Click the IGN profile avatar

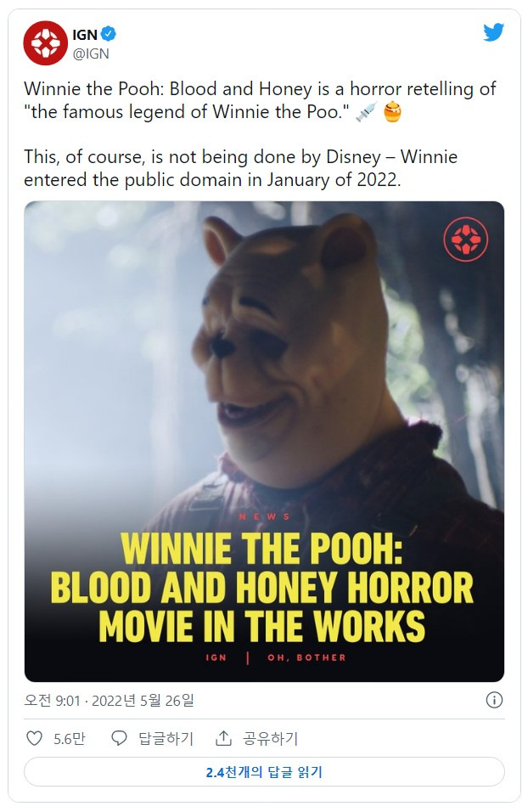tap(45, 43)
